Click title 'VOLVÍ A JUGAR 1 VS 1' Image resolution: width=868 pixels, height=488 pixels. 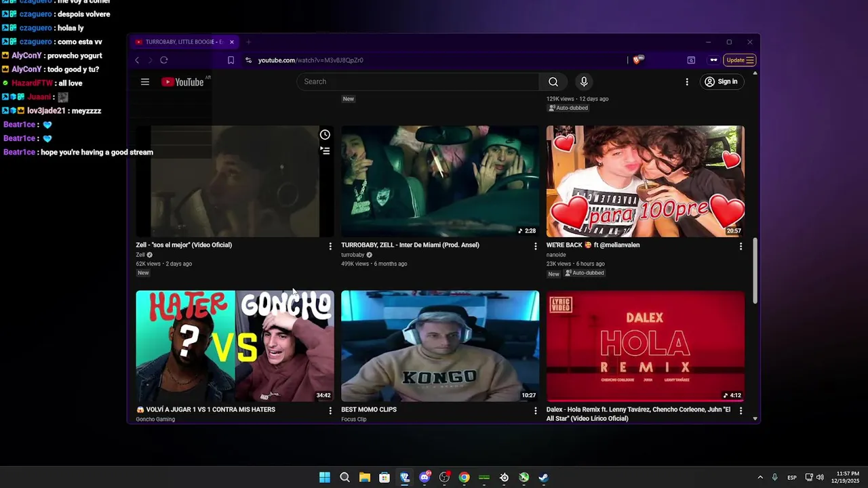[x=205, y=410]
